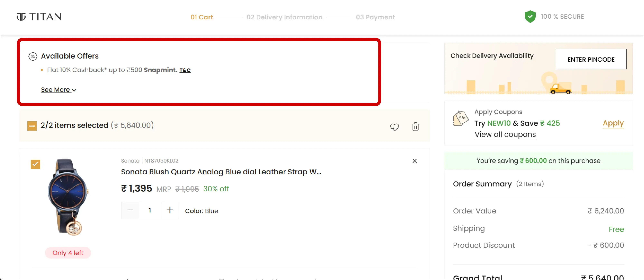This screenshot has width=644, height=280.
Task: Remove Sonata Blush watch with X icon
Action: [x=414, y=161]
